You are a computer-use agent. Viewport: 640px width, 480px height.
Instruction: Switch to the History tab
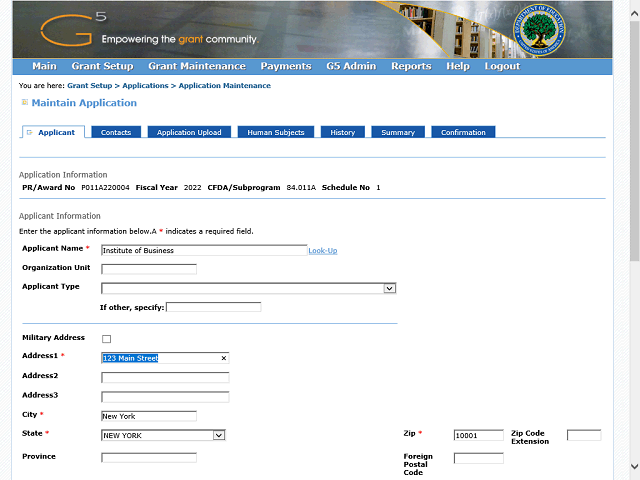coord(342,132)
